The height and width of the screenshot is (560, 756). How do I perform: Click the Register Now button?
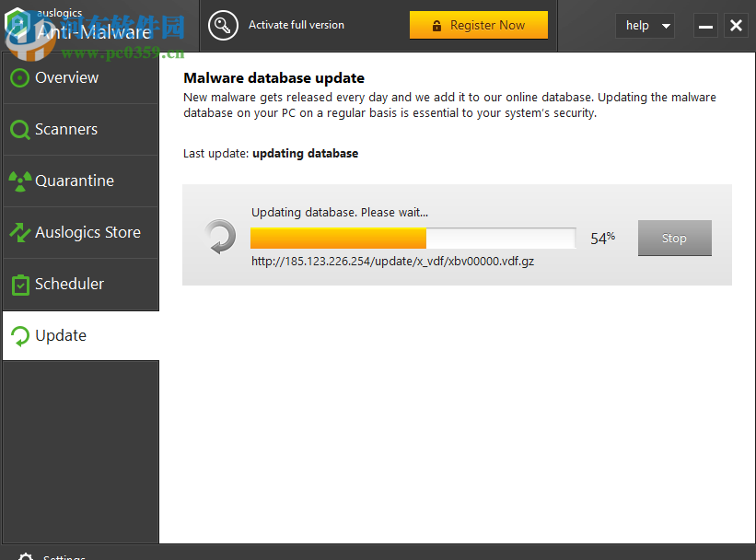[x=479, y=25]
